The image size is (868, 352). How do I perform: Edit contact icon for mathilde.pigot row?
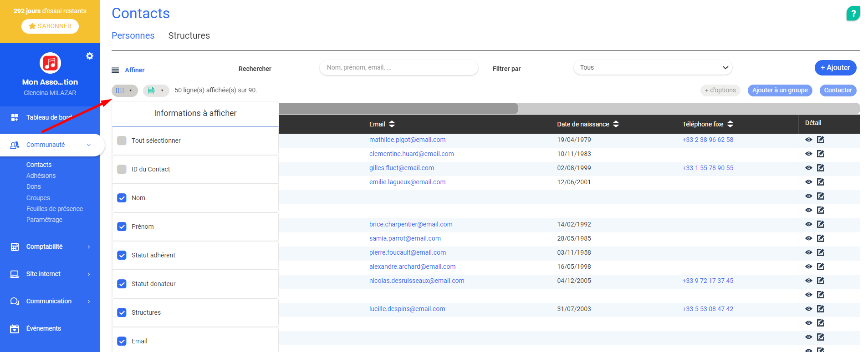(x=821, y=140)
